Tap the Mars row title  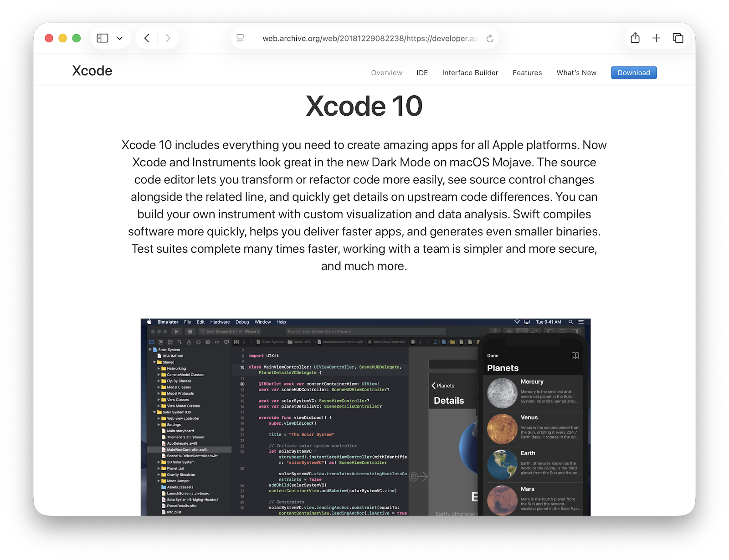527,489
